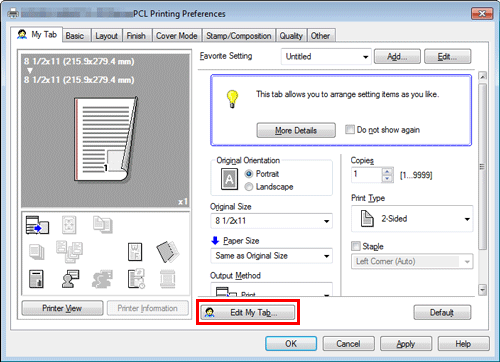
Task: Click the greyed scattered multi-sheet pages icon
Action: pyautogui.click(x=69, y=252)
